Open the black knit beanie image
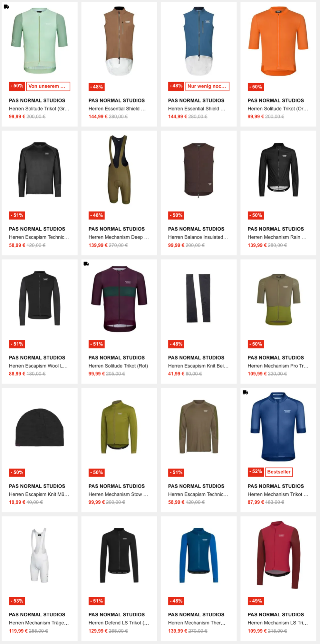The image size is (320, 644). (x=40, y=427)
